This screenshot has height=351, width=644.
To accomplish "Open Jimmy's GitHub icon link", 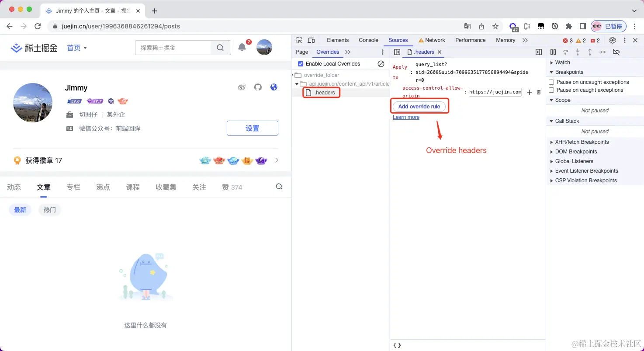I will coord(258,87).
